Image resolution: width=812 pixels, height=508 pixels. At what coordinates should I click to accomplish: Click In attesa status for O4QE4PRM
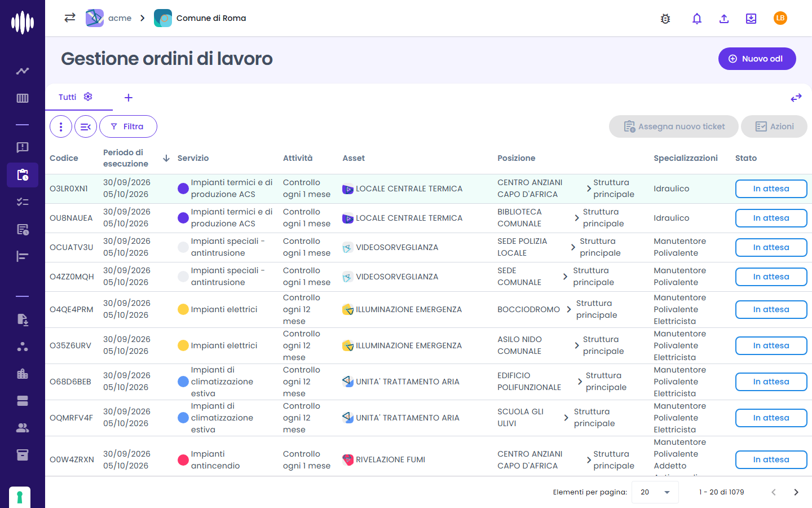(x=771, y=309)
